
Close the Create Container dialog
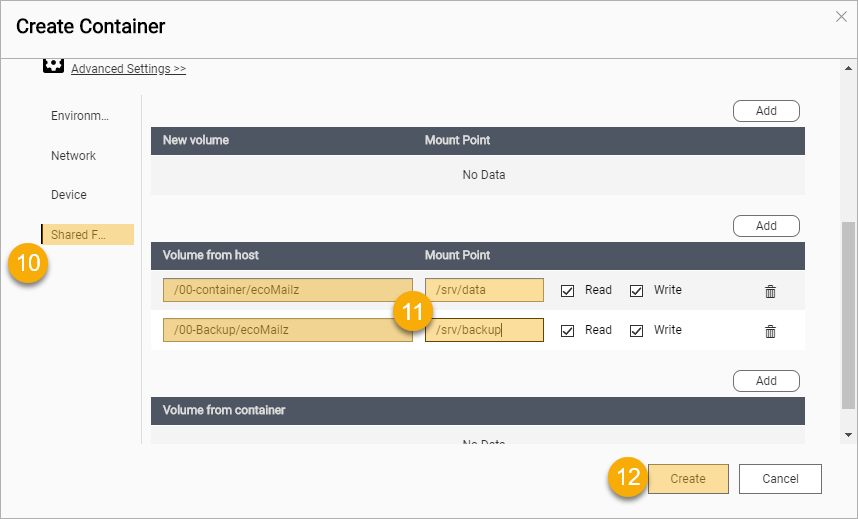(841, 17)
